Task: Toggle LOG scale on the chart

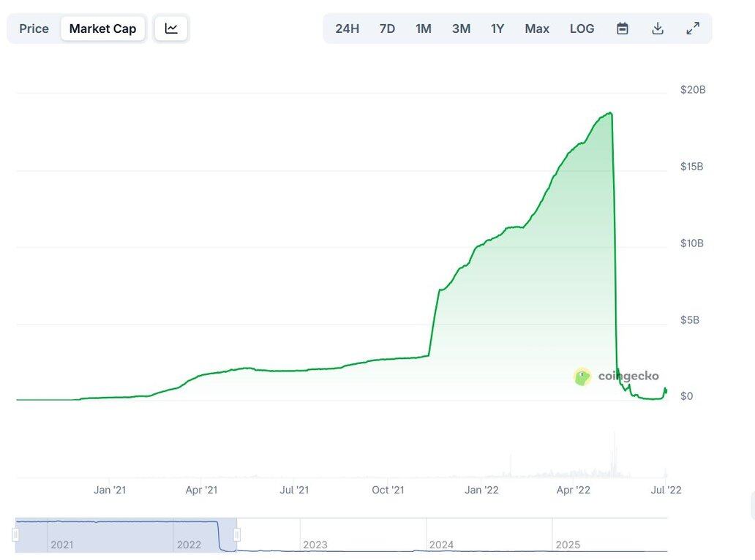Action: (582, 29)
